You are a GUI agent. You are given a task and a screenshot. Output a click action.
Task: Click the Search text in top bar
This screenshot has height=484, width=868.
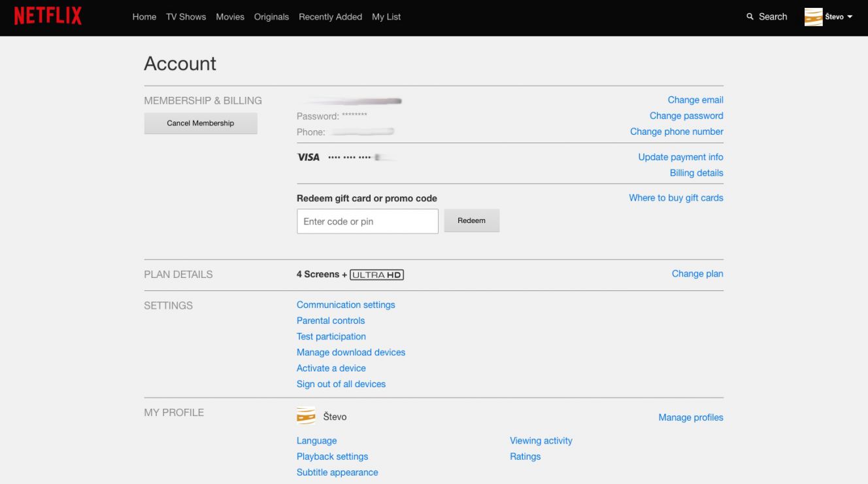click(x=773, y=17)
